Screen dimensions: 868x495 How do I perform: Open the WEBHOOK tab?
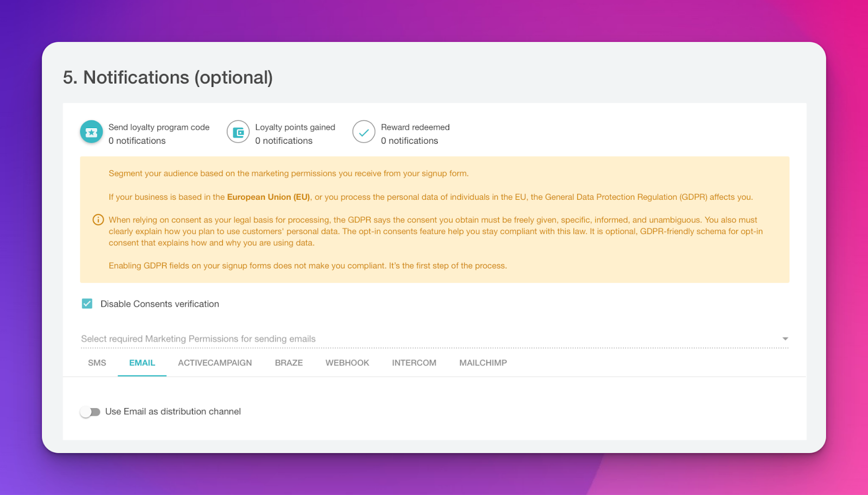point(347,363)
